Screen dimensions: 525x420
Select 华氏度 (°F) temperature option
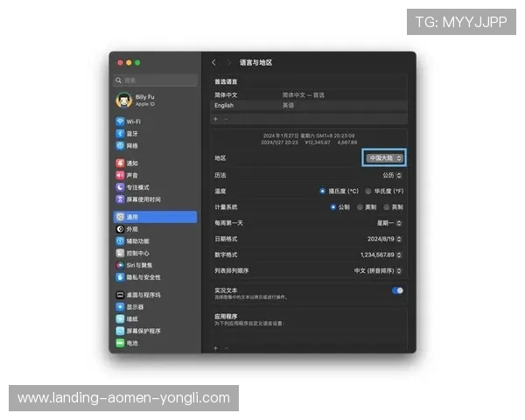pos(368,192)
